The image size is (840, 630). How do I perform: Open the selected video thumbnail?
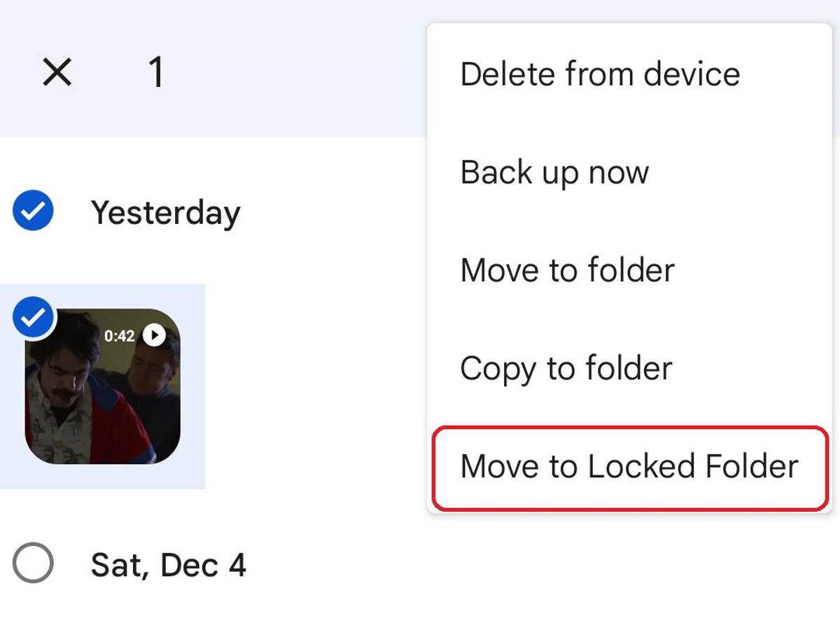(101, 385)
